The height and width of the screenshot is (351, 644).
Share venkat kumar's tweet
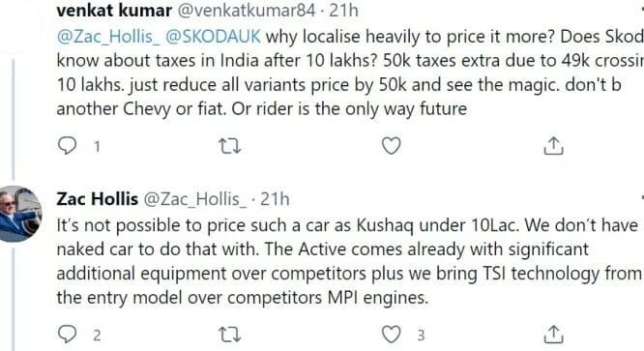(553, 145)
